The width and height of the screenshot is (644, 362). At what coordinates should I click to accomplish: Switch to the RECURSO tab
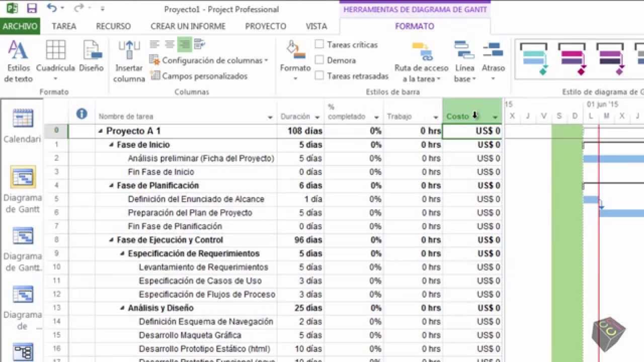(x=113, y=26)
